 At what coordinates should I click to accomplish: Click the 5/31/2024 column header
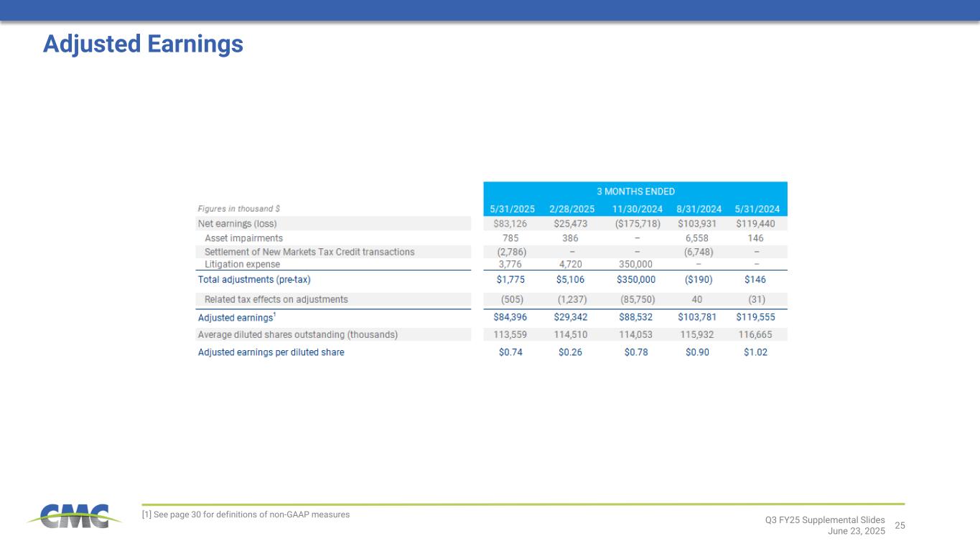coord(757,209)
